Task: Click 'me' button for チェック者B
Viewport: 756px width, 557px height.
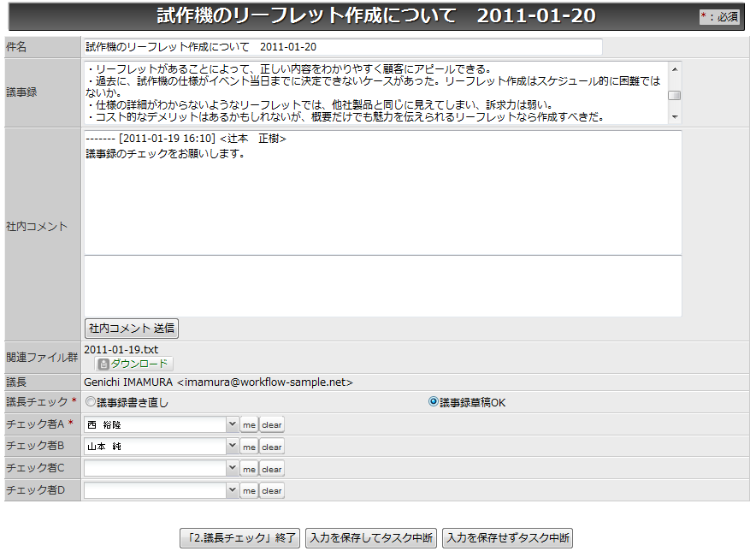Action: click(x=249, y=447)
